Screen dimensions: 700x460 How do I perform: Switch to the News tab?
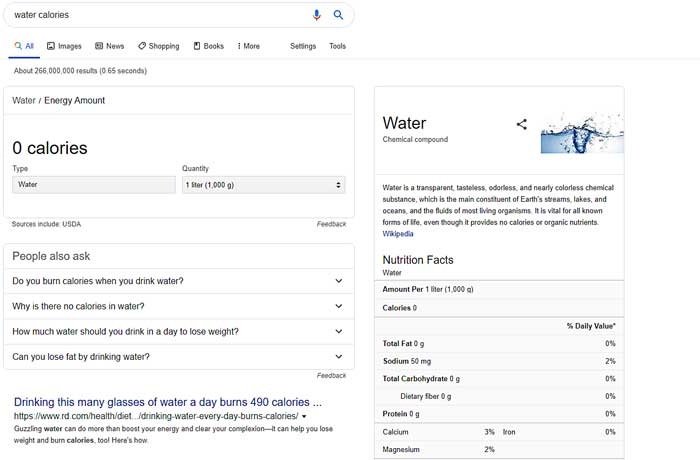(x=110, y=46)
